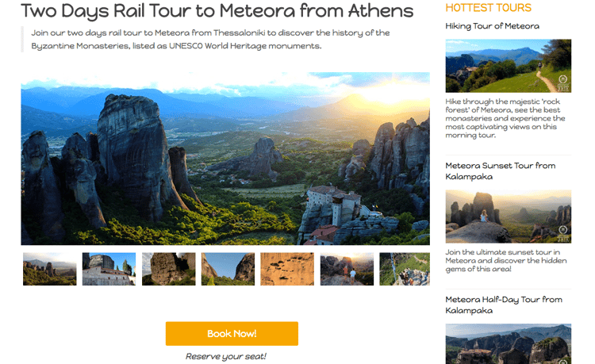Click the watermark logo on the Hiking Tour photo
This screenshot has height=364, width=595.
pos(563,80)
